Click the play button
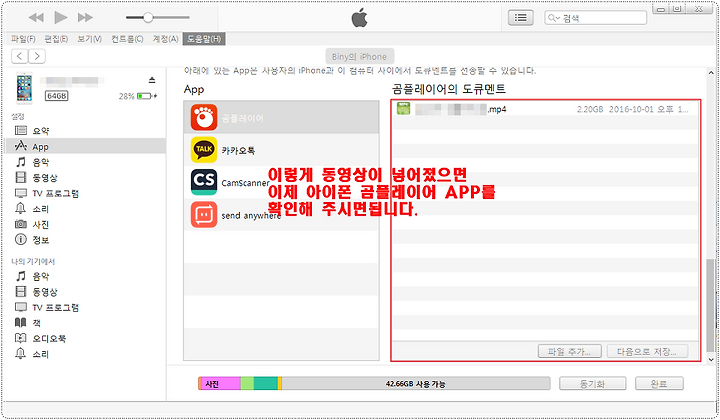Viewport: 720px width, 420px height. 61,17
